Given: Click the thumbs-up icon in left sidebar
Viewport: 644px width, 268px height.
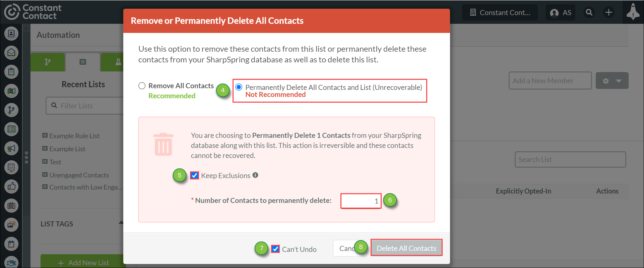Looking at the screenshot, I should [x=11, y=186].
